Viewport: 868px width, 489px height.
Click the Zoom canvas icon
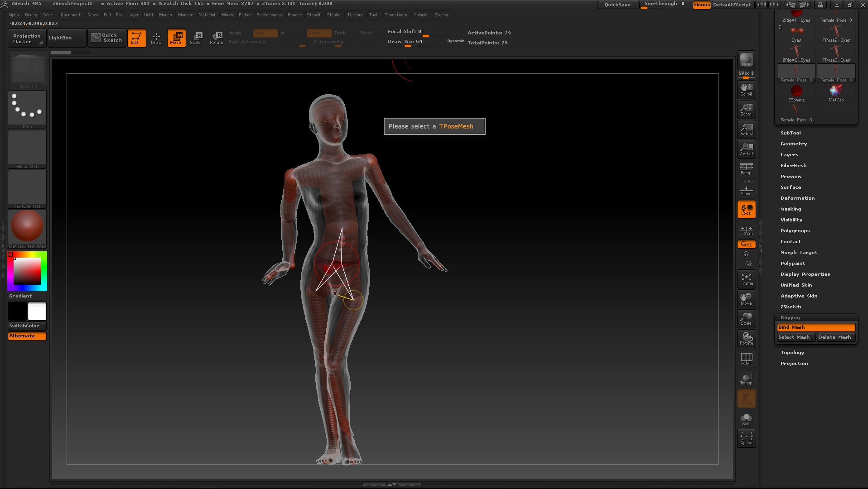point(746,110)
